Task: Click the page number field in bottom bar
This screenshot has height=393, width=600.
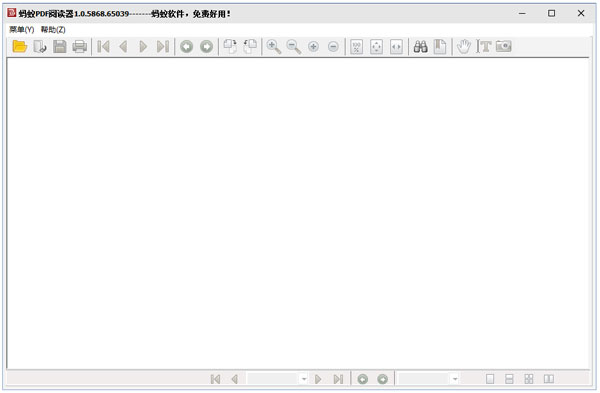Action: [x=272, y=379]
